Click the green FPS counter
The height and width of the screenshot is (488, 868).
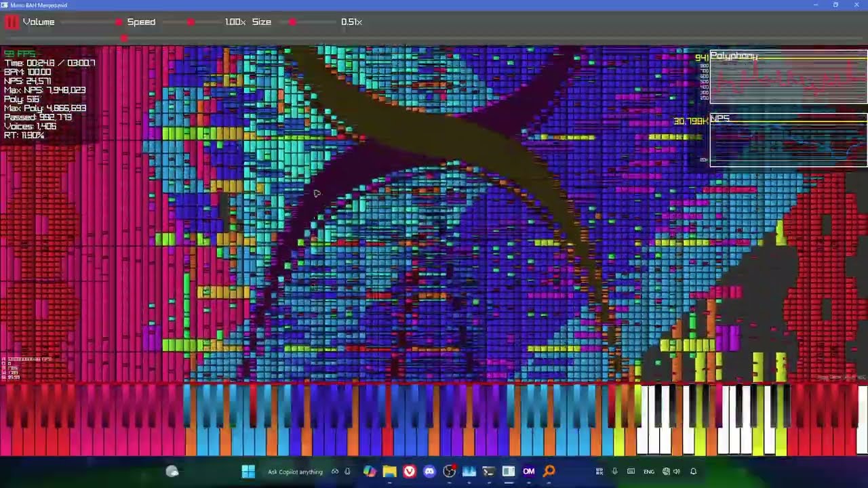(x=20, y=54)
